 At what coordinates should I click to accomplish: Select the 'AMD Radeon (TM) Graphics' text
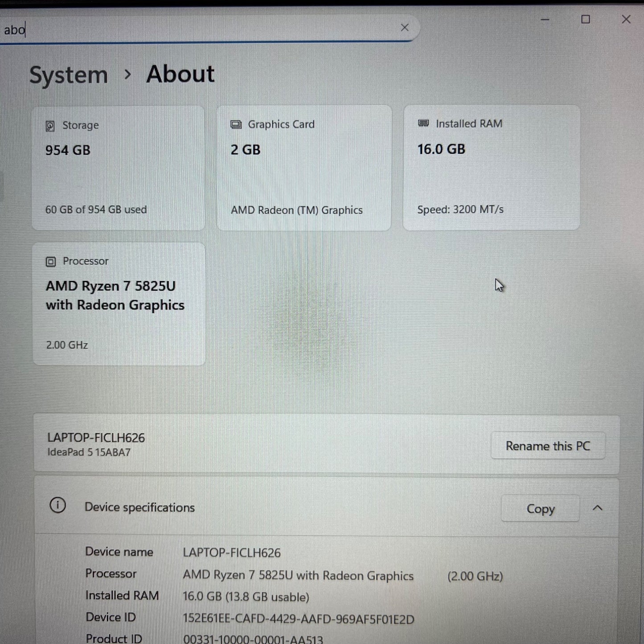point(296,210)
